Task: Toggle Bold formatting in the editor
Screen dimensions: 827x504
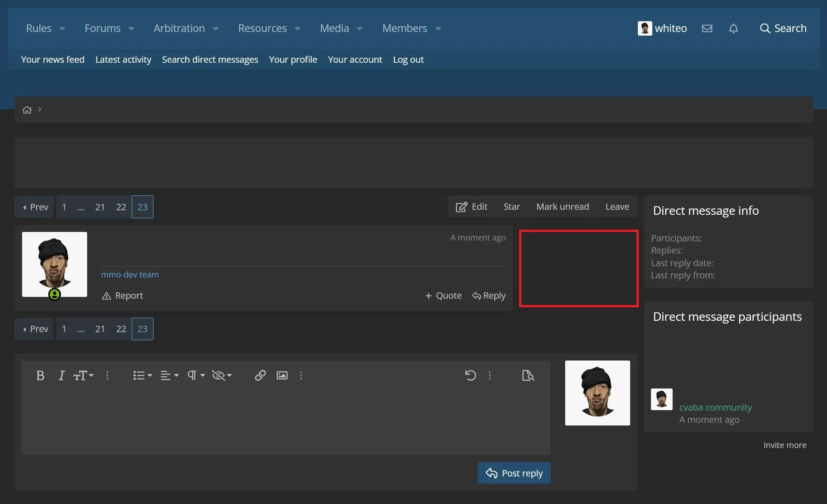Action: pos(40,375)
